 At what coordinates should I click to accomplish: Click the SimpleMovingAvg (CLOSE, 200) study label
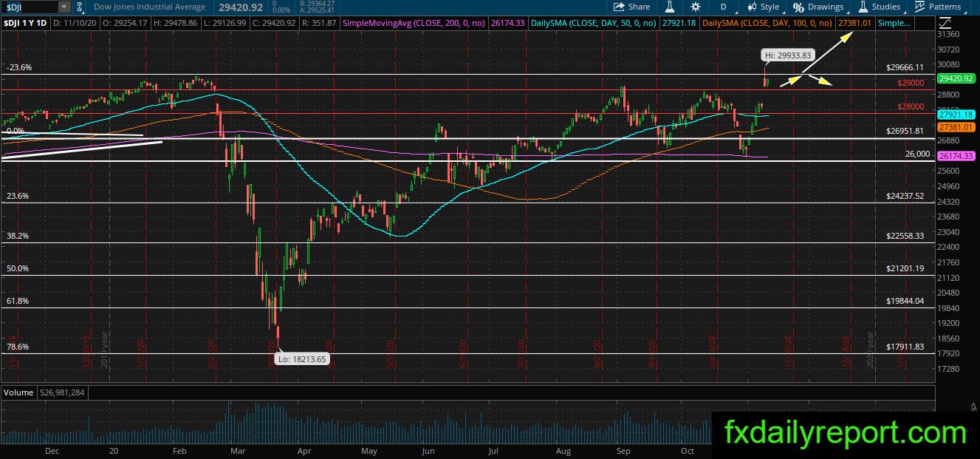pos(413,24)
